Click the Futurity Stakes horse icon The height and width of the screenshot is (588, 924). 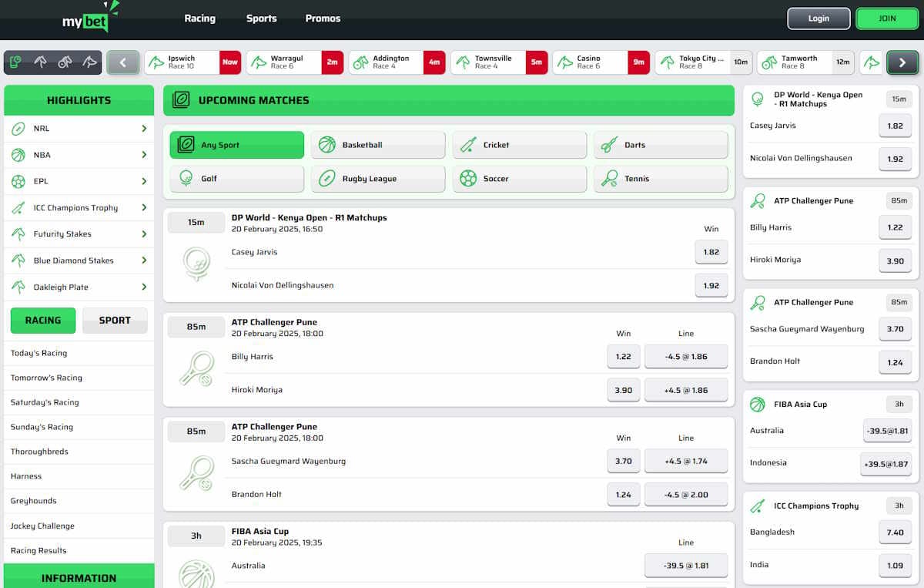18,234
